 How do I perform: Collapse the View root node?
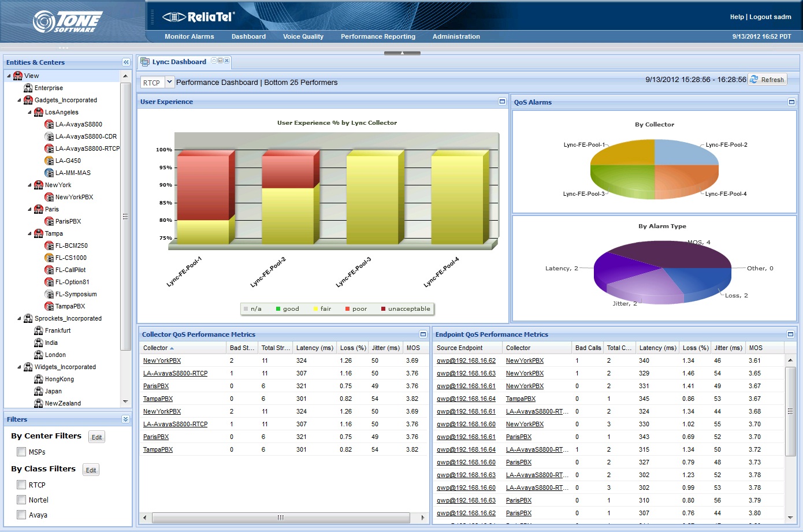(9, 76)
